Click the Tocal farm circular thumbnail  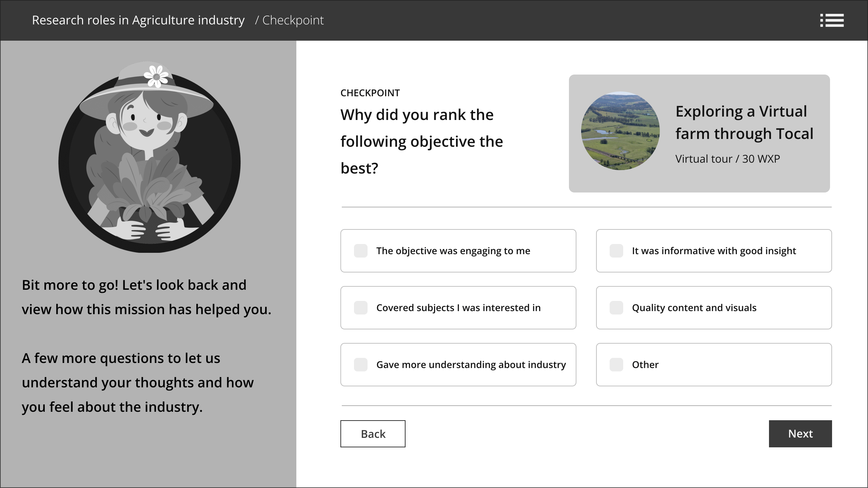click(620, 131)
